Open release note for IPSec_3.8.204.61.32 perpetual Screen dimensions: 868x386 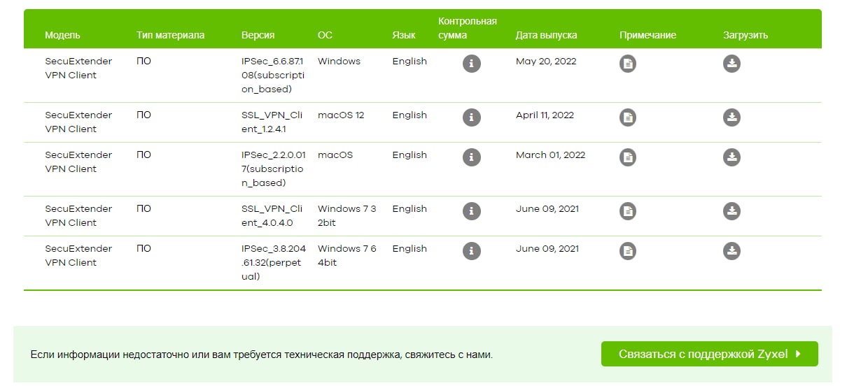coord(628,251)
